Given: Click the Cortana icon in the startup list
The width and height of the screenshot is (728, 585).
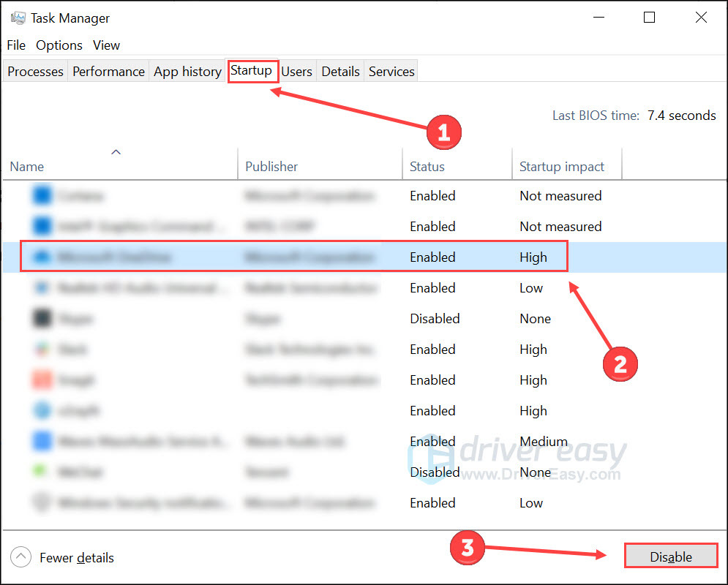Looking at the screenshot, I should pos(40,195).
